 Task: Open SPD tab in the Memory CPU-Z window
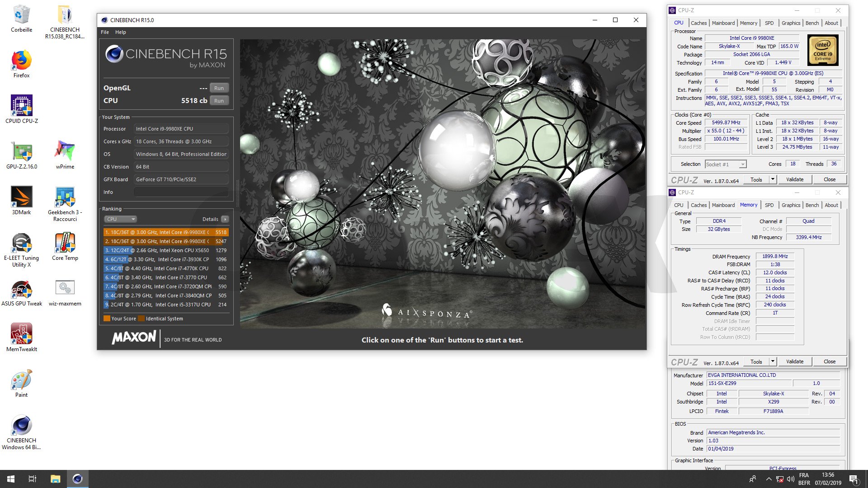coord(769,205)
